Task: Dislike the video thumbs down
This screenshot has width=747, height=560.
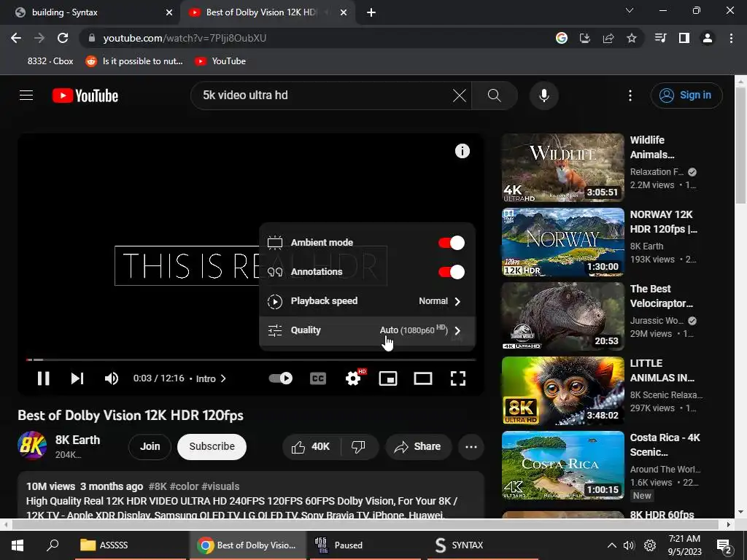Action: tap(358, 447)
